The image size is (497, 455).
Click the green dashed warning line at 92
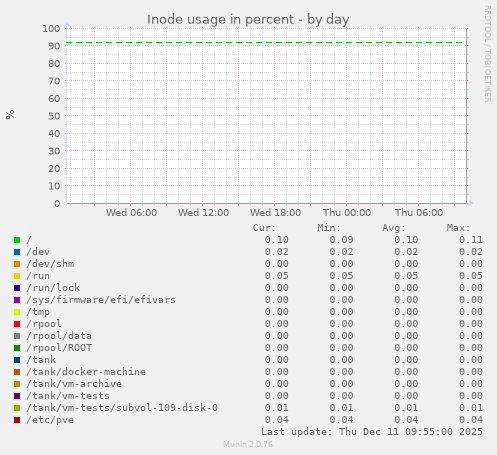pos(265,43)
